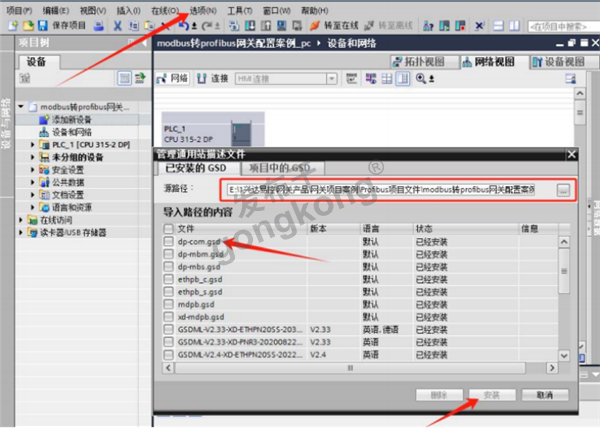Collapse the modbus转profibus project root node
This screenshot has height=428, width=600.
click(21, 107)
